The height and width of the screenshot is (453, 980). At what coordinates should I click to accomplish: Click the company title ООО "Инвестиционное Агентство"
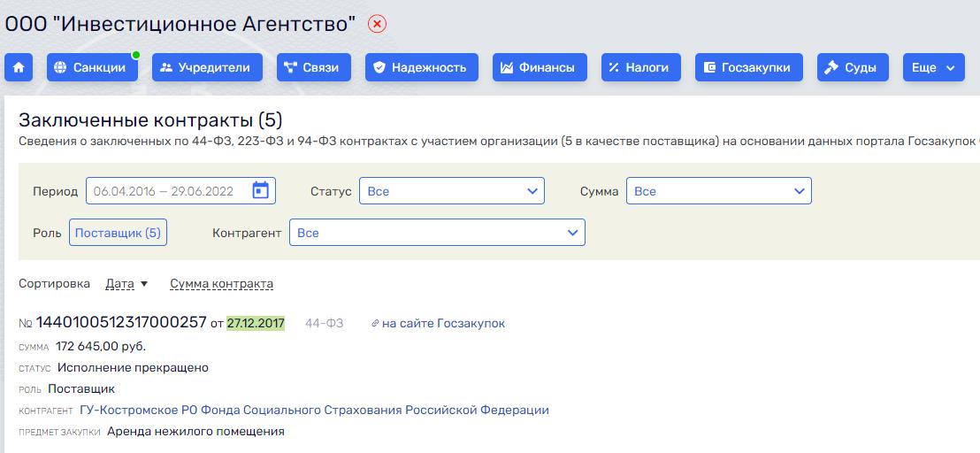coord(180,24)
